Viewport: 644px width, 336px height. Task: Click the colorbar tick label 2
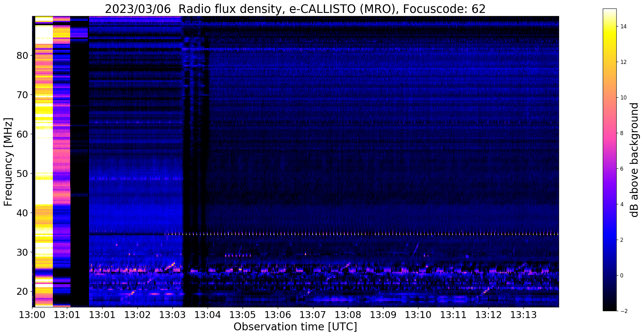(621, 240)
